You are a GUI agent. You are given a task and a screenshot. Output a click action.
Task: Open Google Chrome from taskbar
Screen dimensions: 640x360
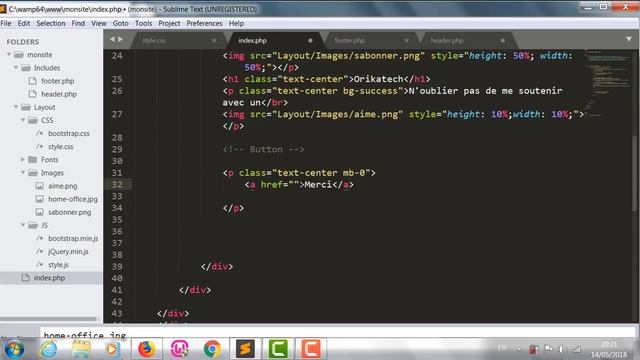tap(212, 349)
